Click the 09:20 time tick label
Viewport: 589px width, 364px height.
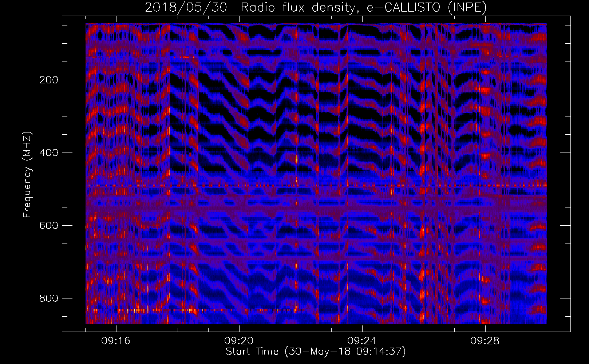coord(239,341)
